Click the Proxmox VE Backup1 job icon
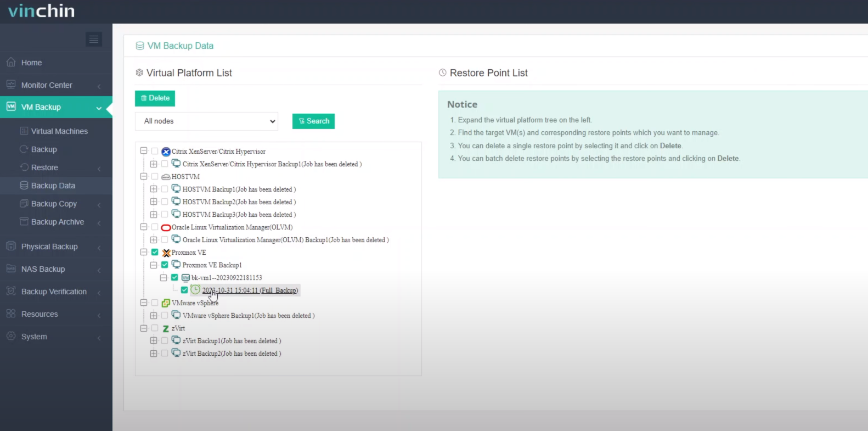 [x=176, y=265]
